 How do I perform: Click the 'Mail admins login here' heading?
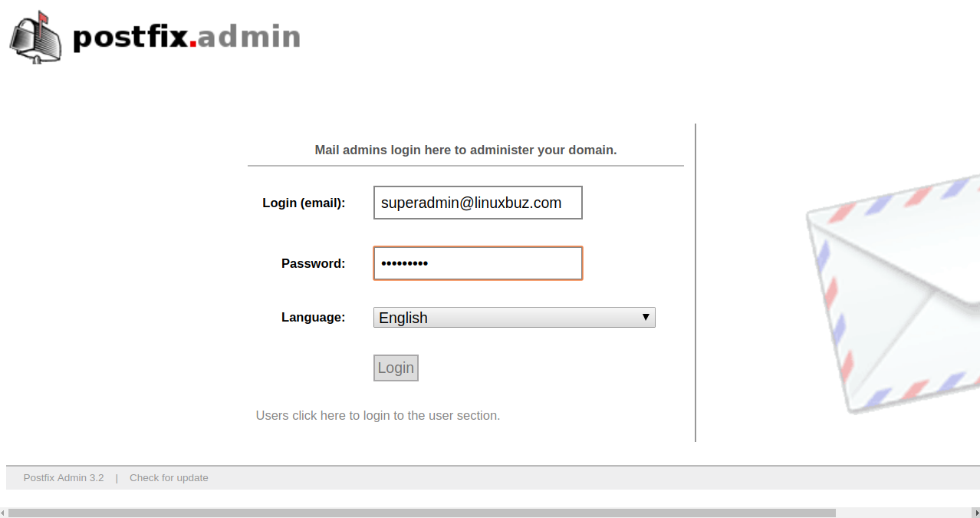[465, 150]
